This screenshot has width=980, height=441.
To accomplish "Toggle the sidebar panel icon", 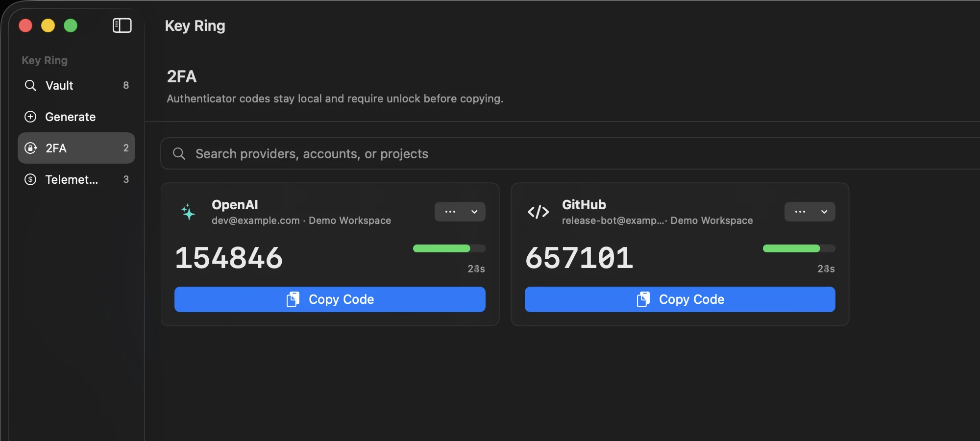I will (122, 25).
